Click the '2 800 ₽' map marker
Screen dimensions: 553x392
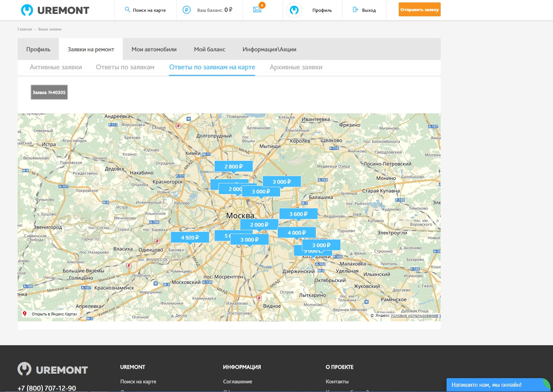click(234, 166)
